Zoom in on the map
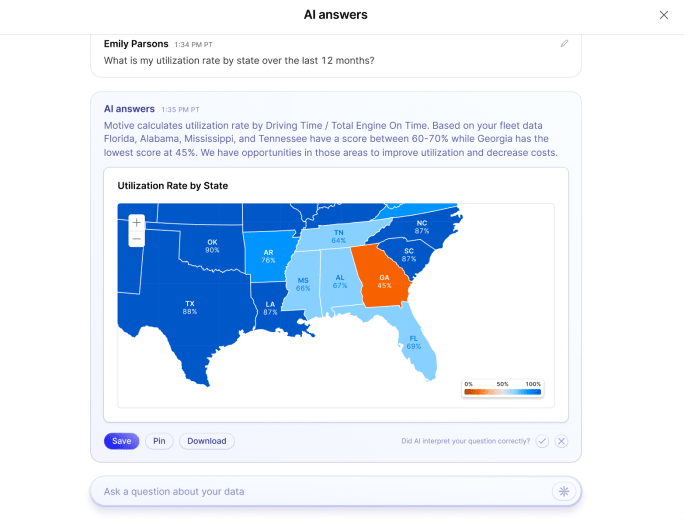 tap(136, 223)
